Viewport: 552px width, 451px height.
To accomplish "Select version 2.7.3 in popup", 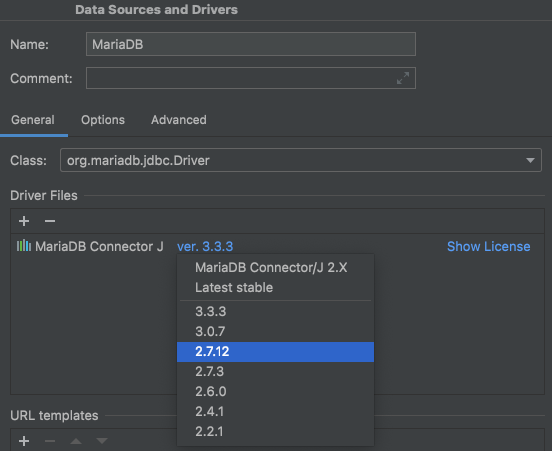I will [x=275, y=372].
